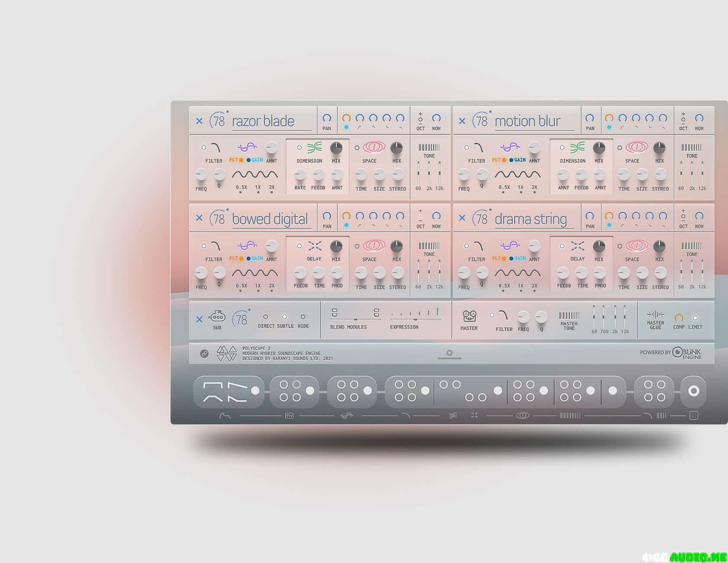The width and height of the screenshot is (728, 563).
Task: Click the Master tape reel icon
Action: coord(469,316)
